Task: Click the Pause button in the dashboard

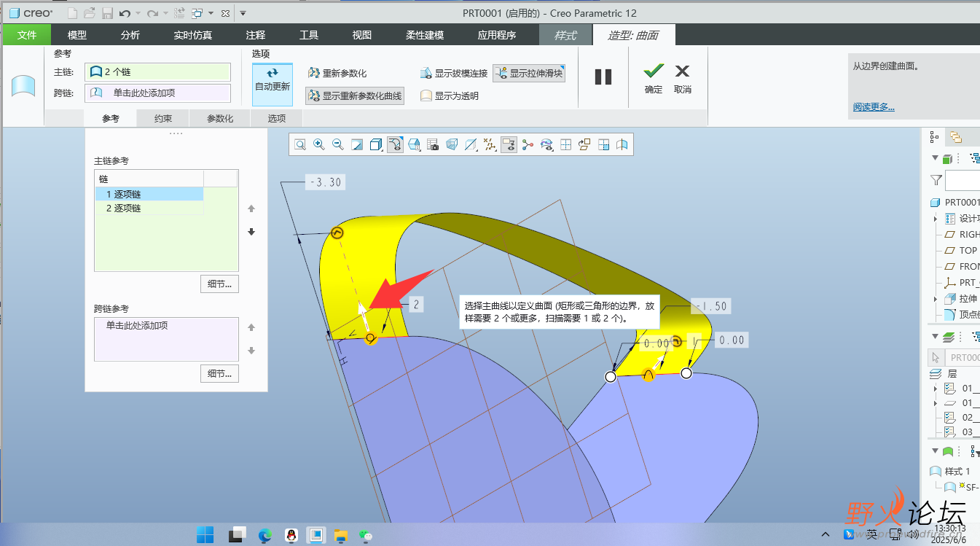Action: (x=603, y=77)
